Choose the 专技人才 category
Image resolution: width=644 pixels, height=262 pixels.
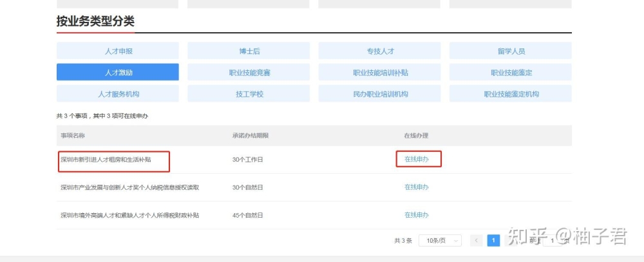(x=379, y=51)
